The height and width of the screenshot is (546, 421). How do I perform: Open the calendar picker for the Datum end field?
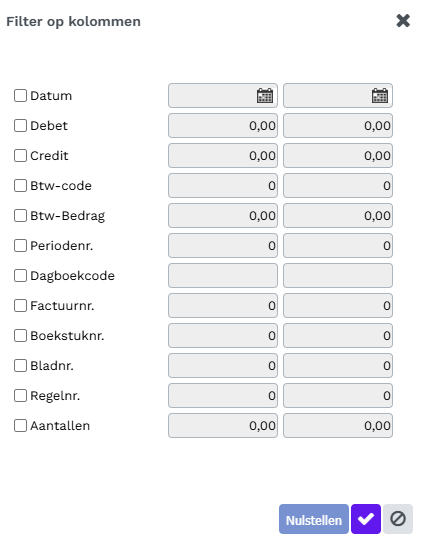[x=380, y=96]
